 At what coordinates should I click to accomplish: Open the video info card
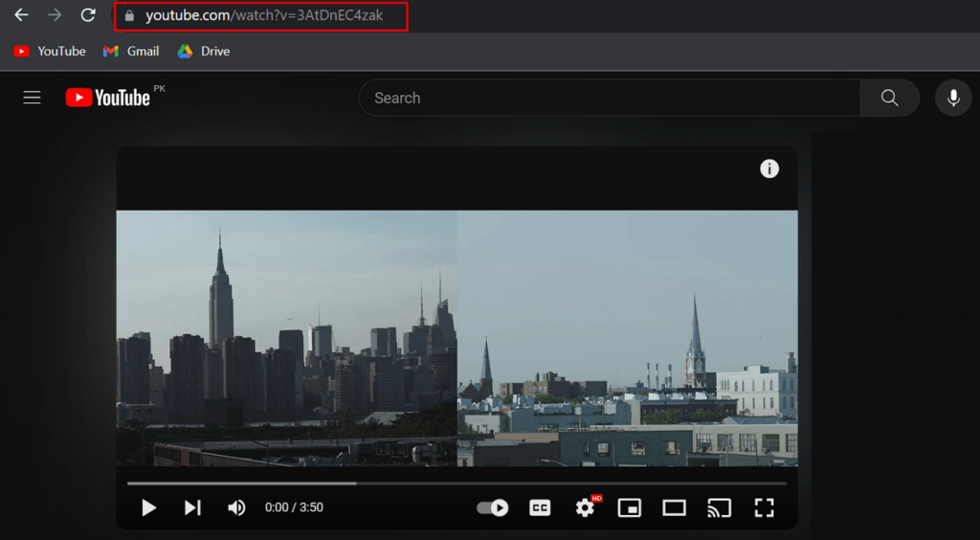tap(769, 169)
